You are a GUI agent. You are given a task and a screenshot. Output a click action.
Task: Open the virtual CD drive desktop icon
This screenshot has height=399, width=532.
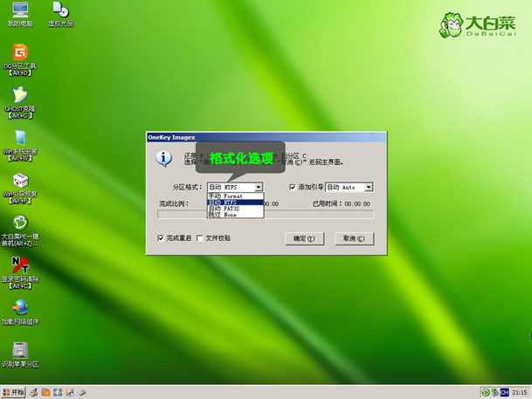(60, 11)
